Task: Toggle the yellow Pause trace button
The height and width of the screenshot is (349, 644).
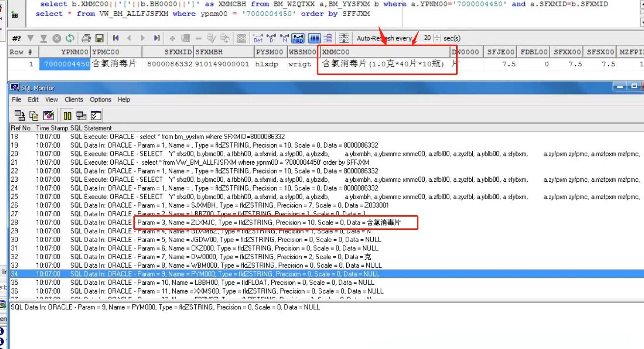Action: (68, 115)
